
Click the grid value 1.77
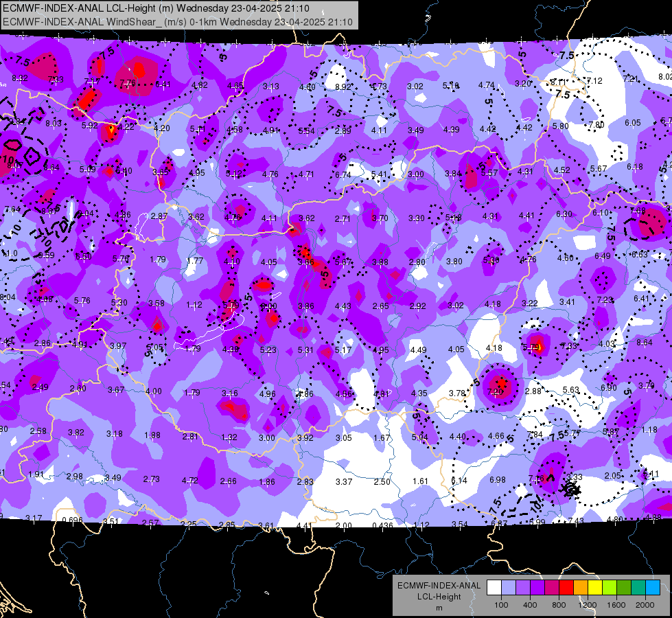click(x=195, y=261)
